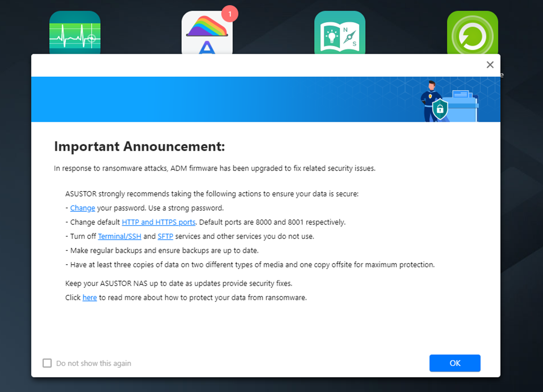Viewport: 543px width, 392px height.
Task: Click the red notification badge on App Central
Action: pos(230,14)
